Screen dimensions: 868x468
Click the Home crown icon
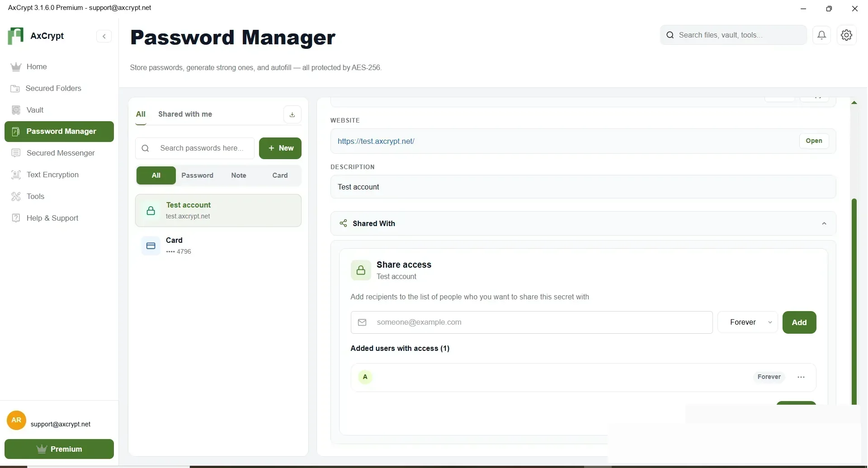(16, 67)
